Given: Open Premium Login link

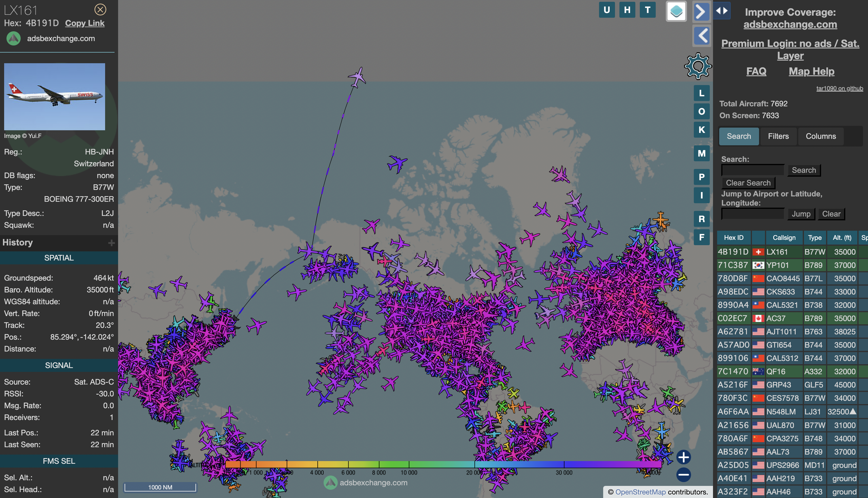Looking at the screenshot, I should (790, 49).
